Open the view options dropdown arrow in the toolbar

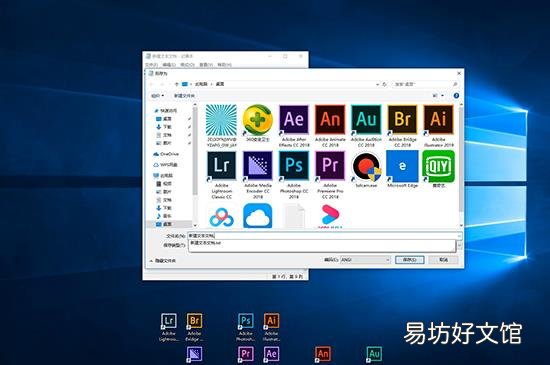click(443, 96)
